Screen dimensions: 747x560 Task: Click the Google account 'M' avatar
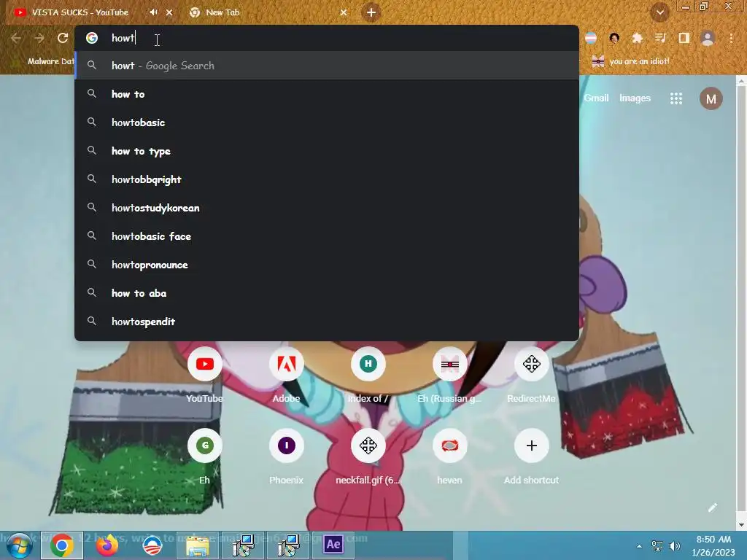[711, 98]
